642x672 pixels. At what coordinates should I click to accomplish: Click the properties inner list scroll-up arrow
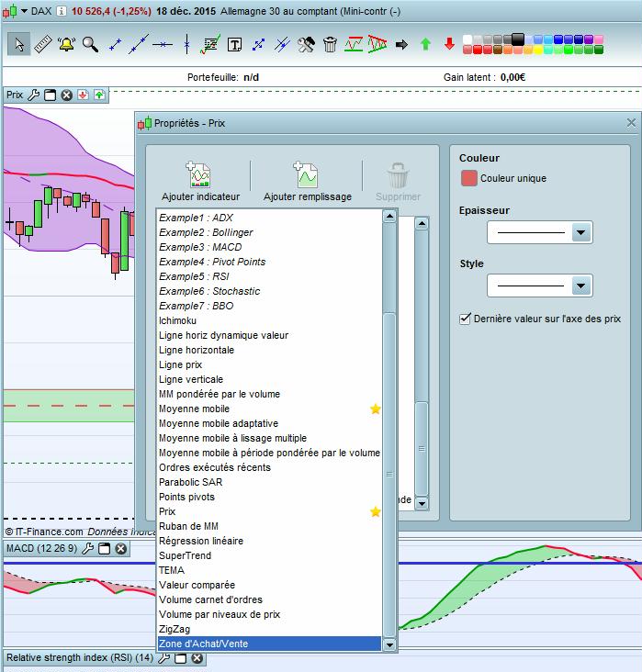[422, 223]
